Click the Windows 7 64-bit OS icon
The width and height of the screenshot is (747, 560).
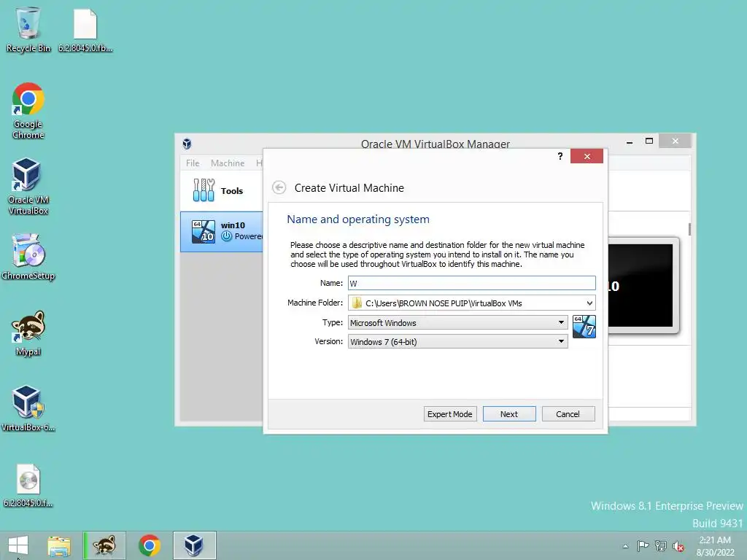[584, 327]
